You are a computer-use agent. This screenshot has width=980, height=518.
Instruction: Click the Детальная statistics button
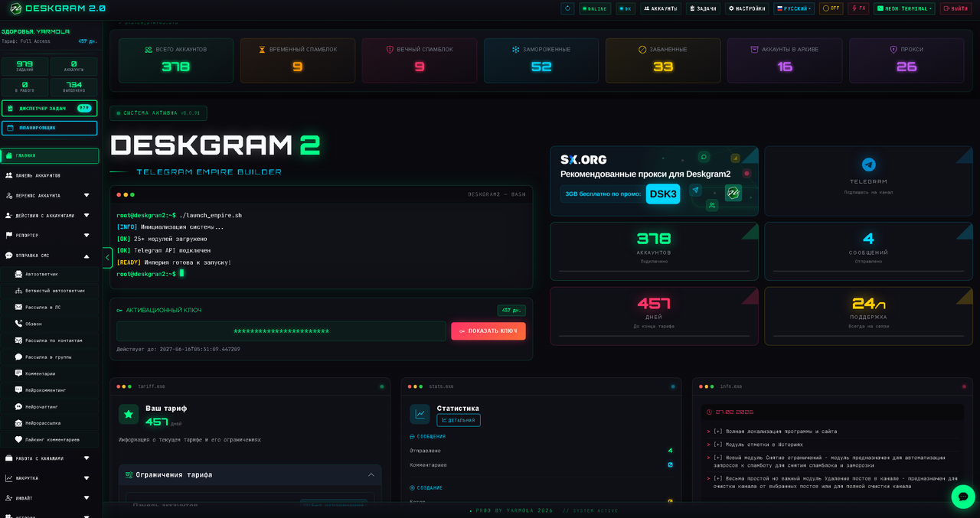[x=458, y=420]
